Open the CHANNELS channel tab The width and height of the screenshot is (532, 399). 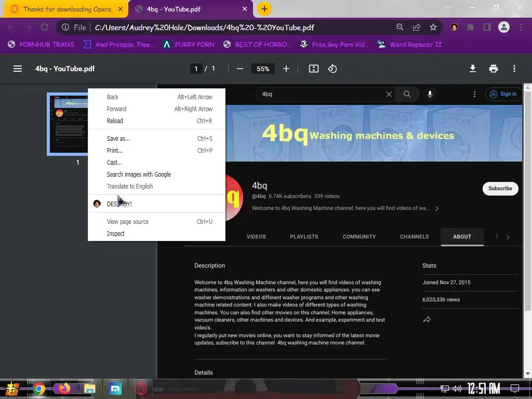[414, 236]
